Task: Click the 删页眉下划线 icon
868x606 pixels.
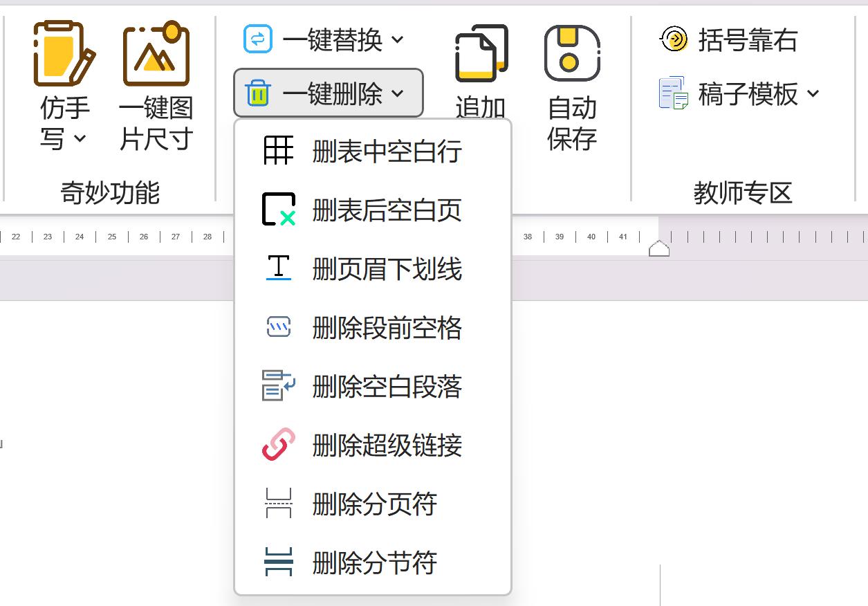Action: [277, 268]
